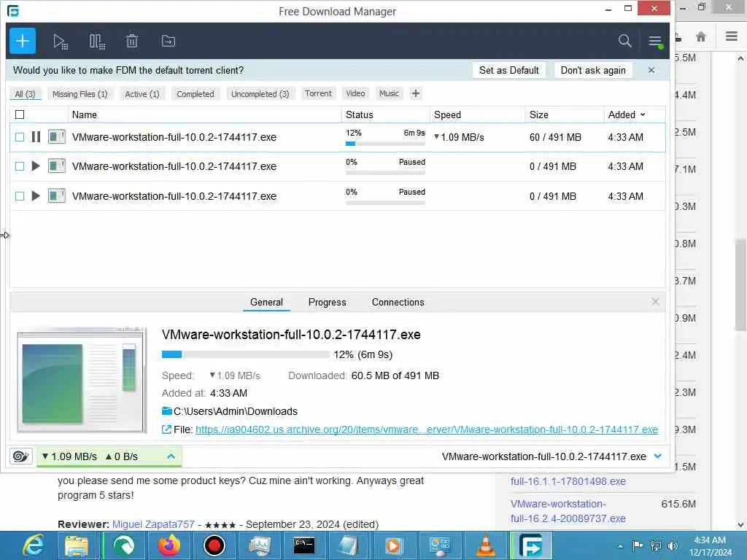
Task: Open File Explorer from the taskbar
Action: (x=77, y=545)
